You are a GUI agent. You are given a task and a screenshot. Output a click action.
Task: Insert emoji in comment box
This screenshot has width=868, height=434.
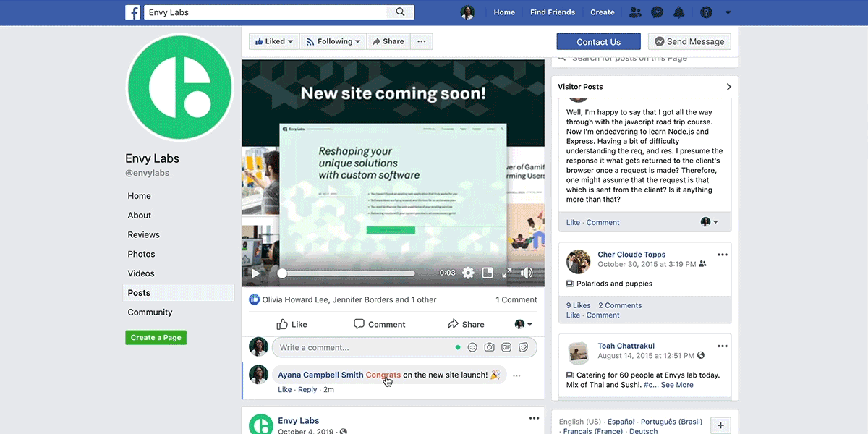[x=472, y=347]
